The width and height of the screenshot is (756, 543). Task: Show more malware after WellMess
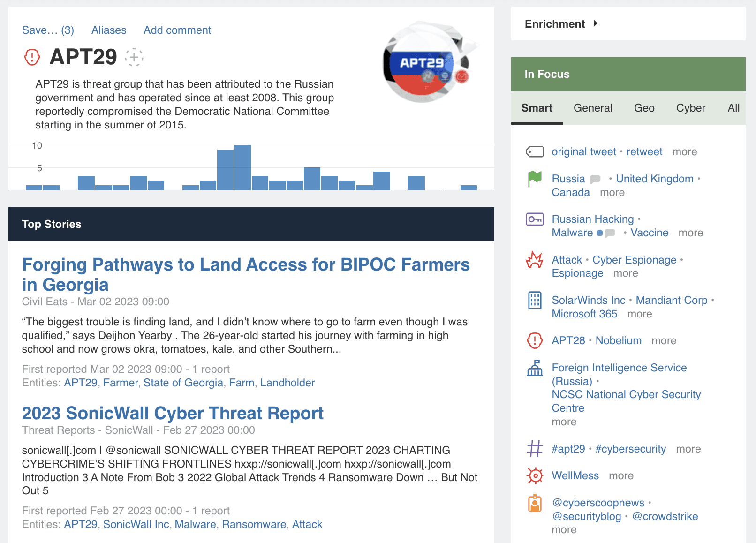tap(621, 475)
